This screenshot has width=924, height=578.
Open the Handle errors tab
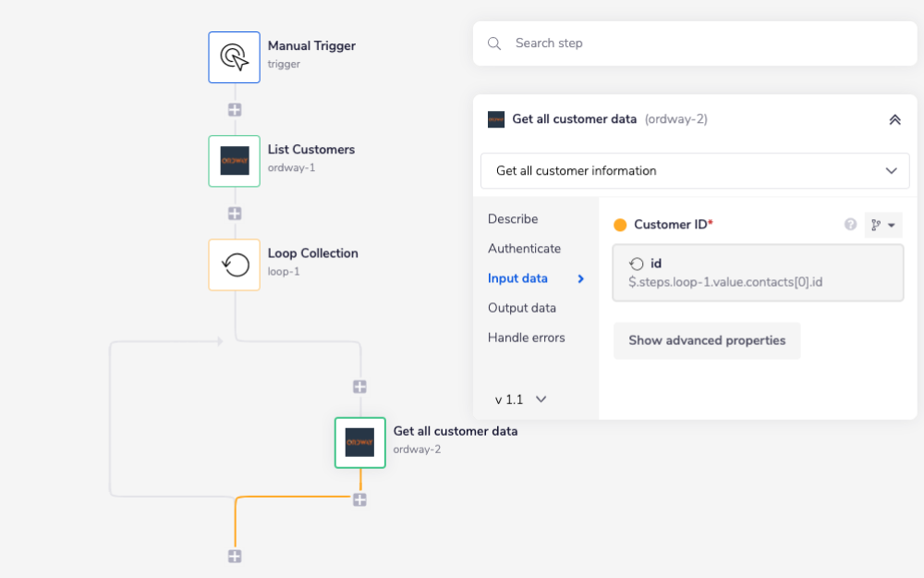click(527, 338)
